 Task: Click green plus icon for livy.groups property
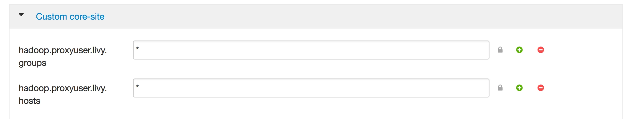pos(519,50)
